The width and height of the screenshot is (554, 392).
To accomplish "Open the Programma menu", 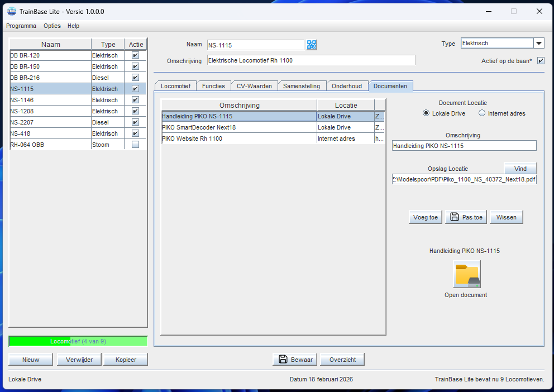I will pyautogui.click(x=21, y=26).
